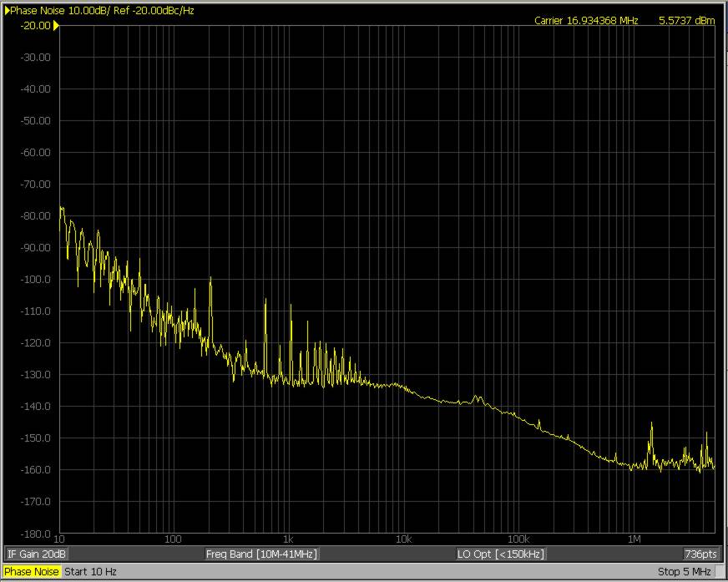Click the -20.00 reference value on Y axis
Image resolution: width=728 pixels, height=582 pixels.
click(34, 26)
